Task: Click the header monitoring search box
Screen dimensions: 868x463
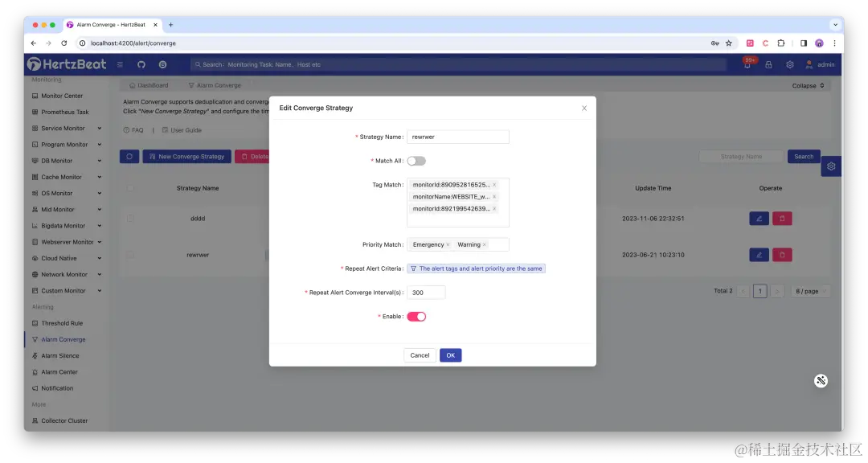Action: coord(458,64)
